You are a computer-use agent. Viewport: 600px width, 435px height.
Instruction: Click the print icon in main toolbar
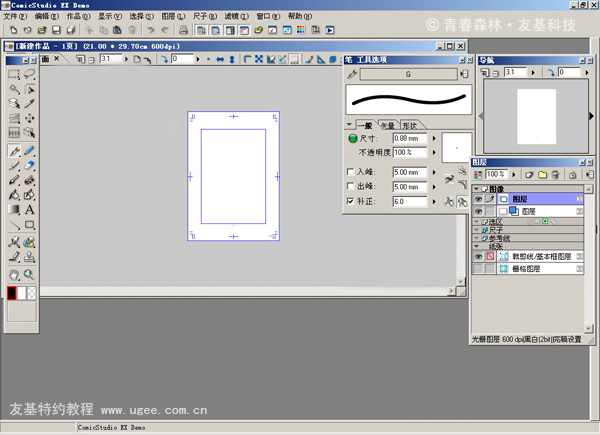(x=183, y=31)
